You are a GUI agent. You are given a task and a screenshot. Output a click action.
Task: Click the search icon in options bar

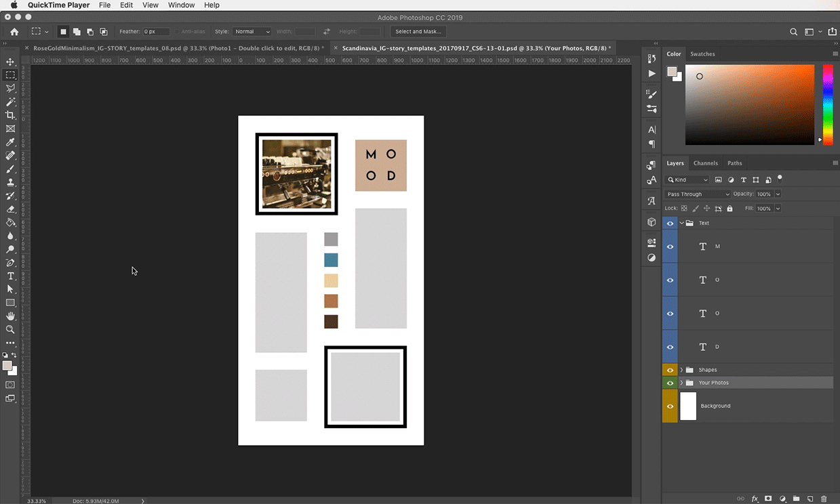794,32
